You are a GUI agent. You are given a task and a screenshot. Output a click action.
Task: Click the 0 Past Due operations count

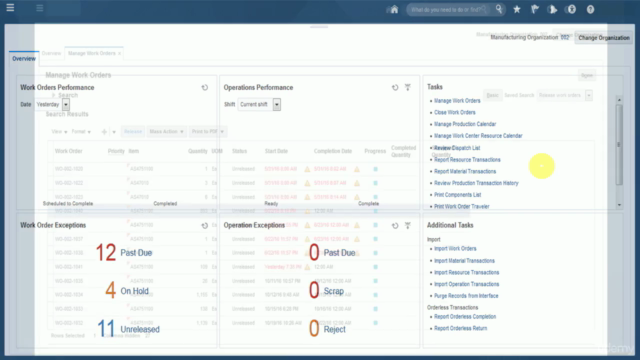[314, 253]
